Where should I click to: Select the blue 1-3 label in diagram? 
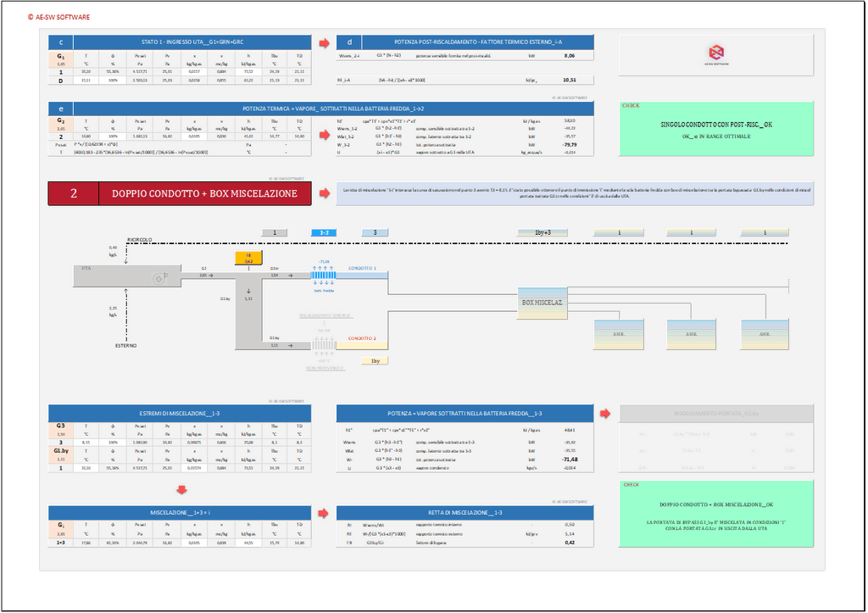(324, 232)
